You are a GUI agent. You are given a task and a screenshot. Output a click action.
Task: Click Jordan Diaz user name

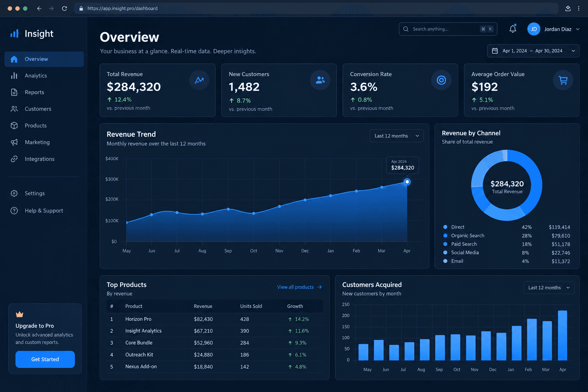pyautogui.click(x=558, y=29)
